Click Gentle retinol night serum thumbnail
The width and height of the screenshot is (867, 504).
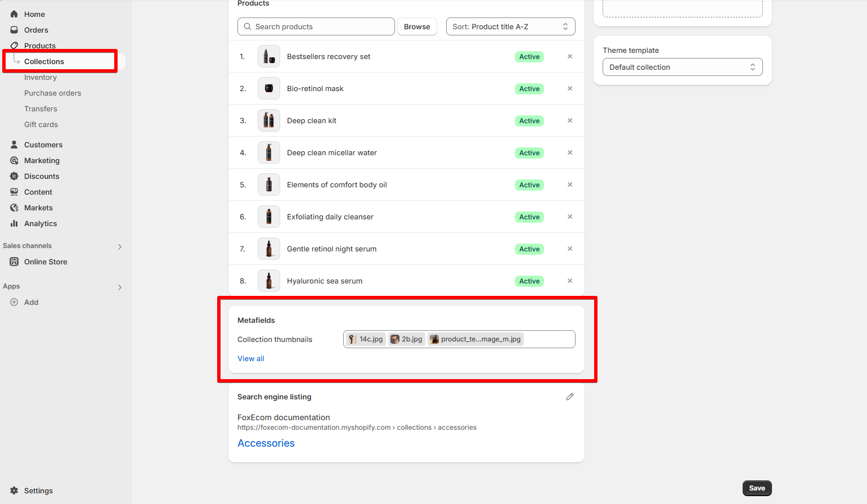(x=269, y=249)
